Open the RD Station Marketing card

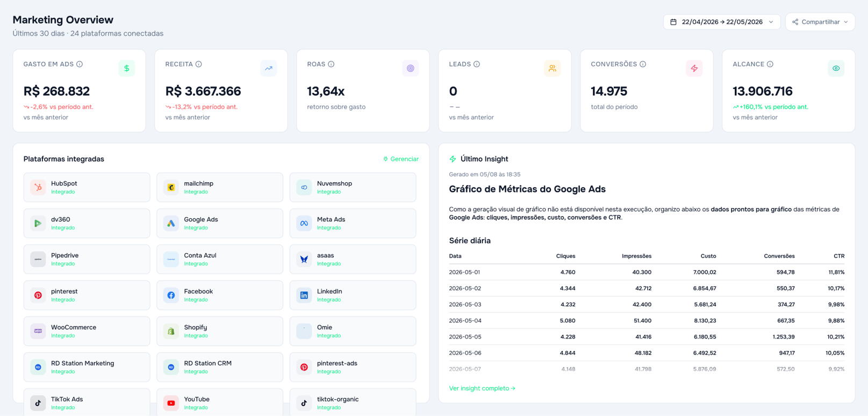click(x=87, y=368)
